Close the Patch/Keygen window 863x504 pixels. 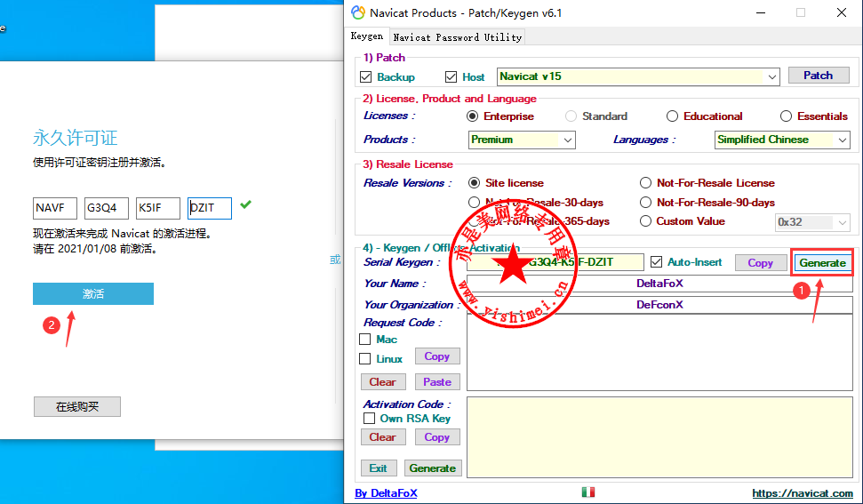(x=841, y=12)
